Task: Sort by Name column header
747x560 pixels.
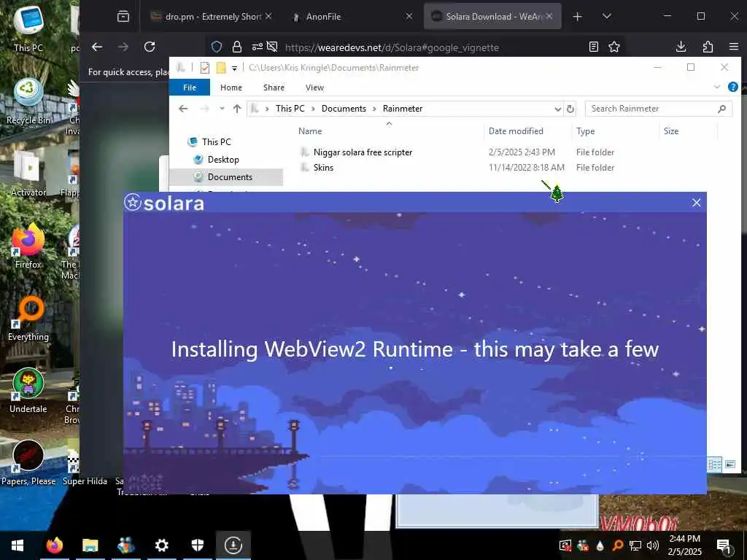Action: point(310,131)
